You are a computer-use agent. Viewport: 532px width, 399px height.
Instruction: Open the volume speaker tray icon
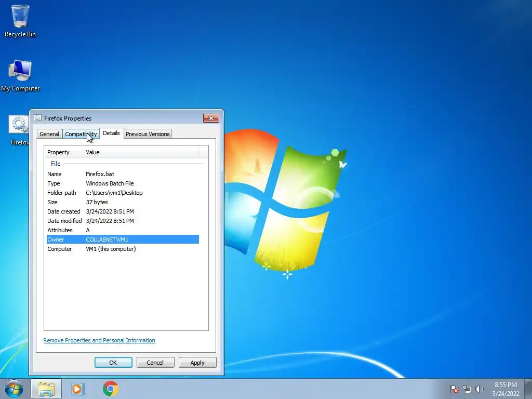click(479, 389)
